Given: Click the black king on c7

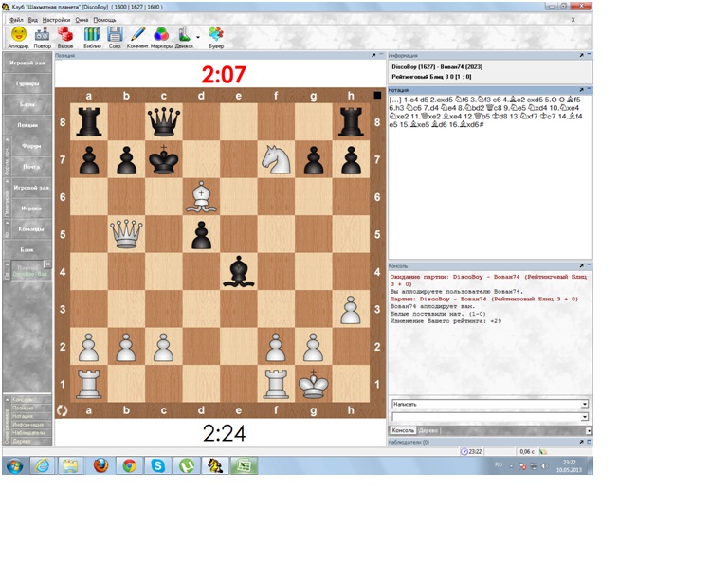Looking at the screenshot, I should coord(163,159).
